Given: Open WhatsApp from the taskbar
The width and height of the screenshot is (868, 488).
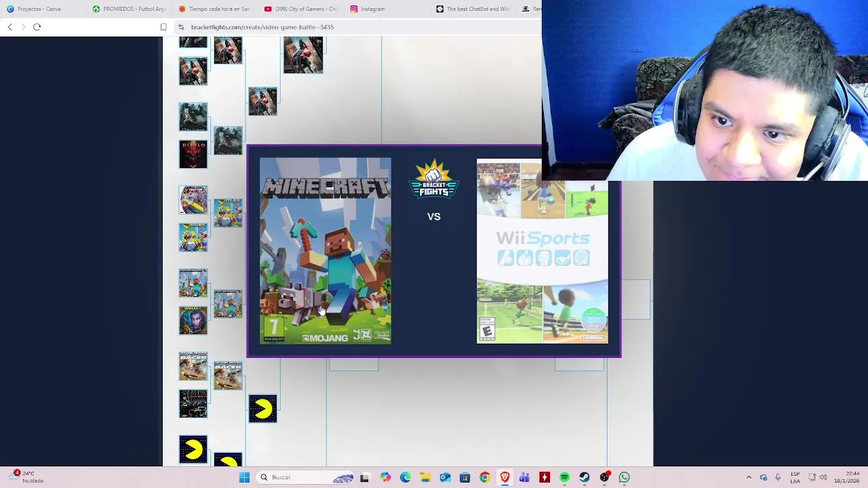Looking at the screenshot, I should click(x=625, y=477).
